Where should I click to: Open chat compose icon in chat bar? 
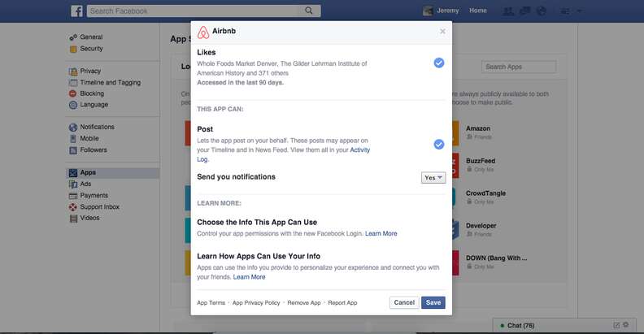[x=616, y=325]
